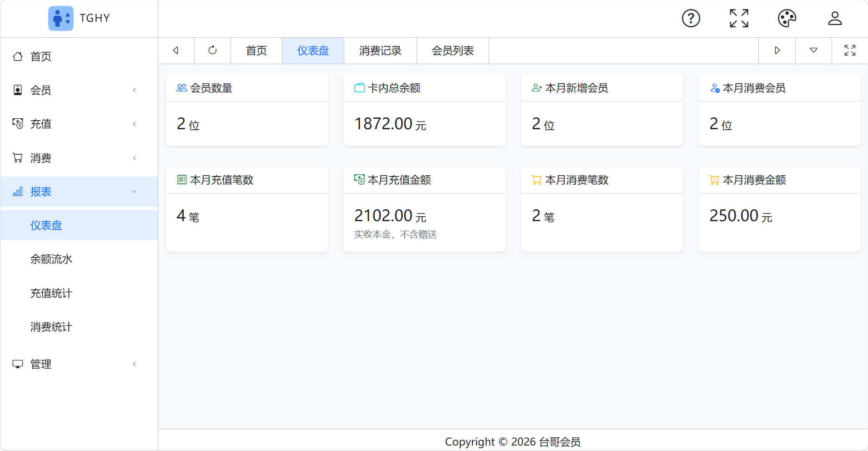Image resolution: width=868 pixels, height=451 pixels.
Task: Click the 本月消费笔数 cart icon
Action: coord(537,180)
